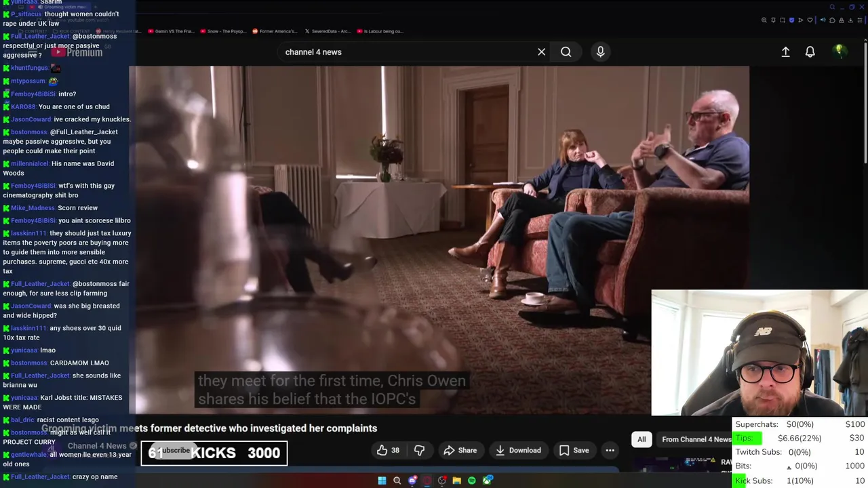This screenshot has width=868, height=488.
Task: Switch to Opera browser in the taskbar
Action: (427, 481)
